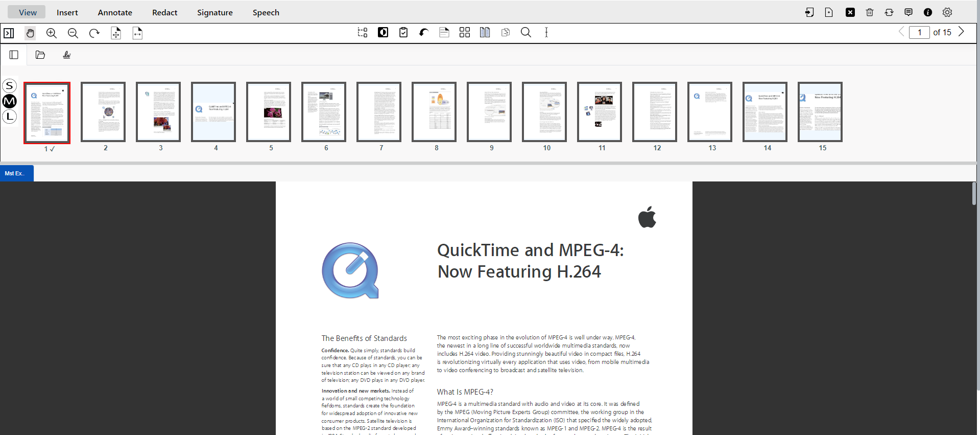Select the Hand pan tool
980x435 pixels.
coord(30,33)
